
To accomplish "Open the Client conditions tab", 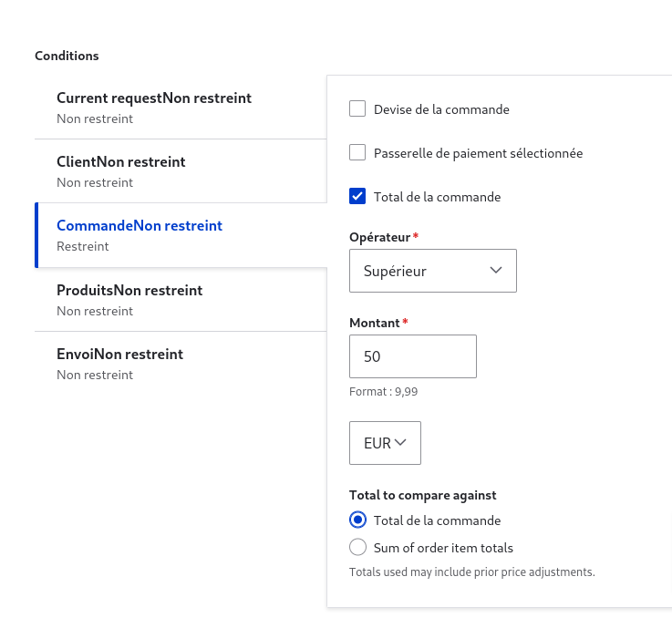I will [x=181, y=171].
